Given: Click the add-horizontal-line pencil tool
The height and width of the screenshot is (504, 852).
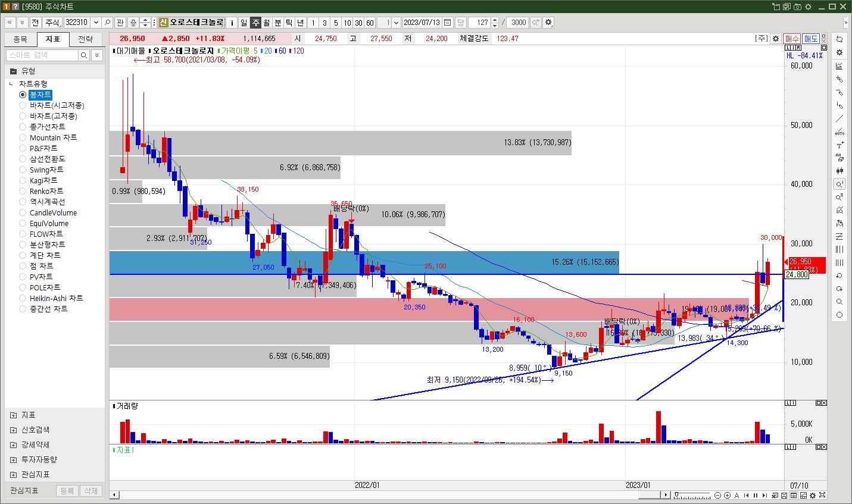Looking at the screenshot, I should [x=839, y=92].
